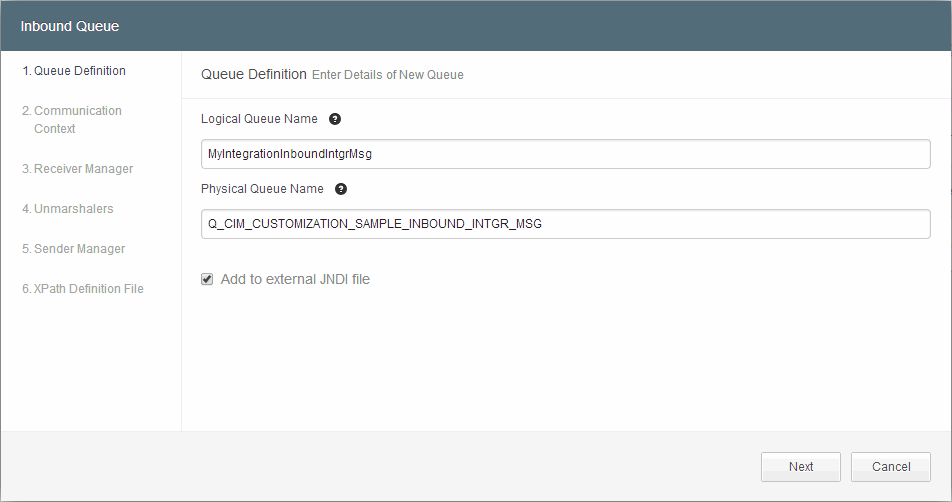Focus the Logical Queue Name text field
Viewport: 952px width, 502px height.
565,154
